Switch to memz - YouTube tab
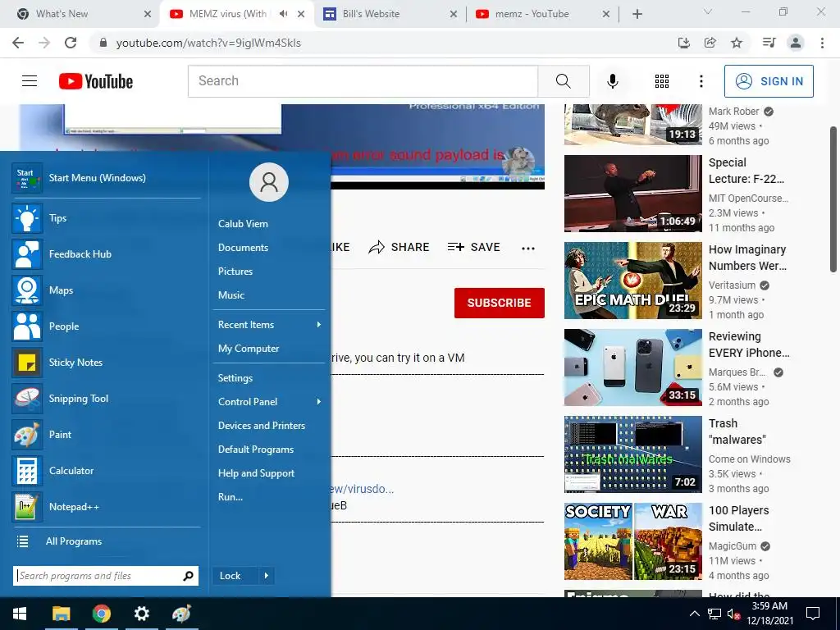 click(x=541, y=14)
